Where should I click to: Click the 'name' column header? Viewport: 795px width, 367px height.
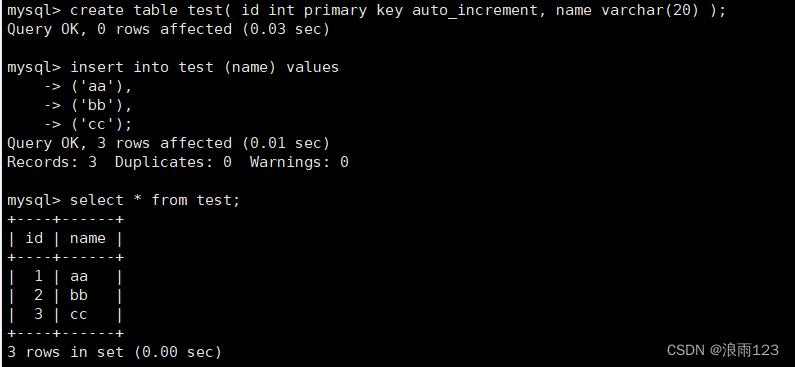click(88, 238)
